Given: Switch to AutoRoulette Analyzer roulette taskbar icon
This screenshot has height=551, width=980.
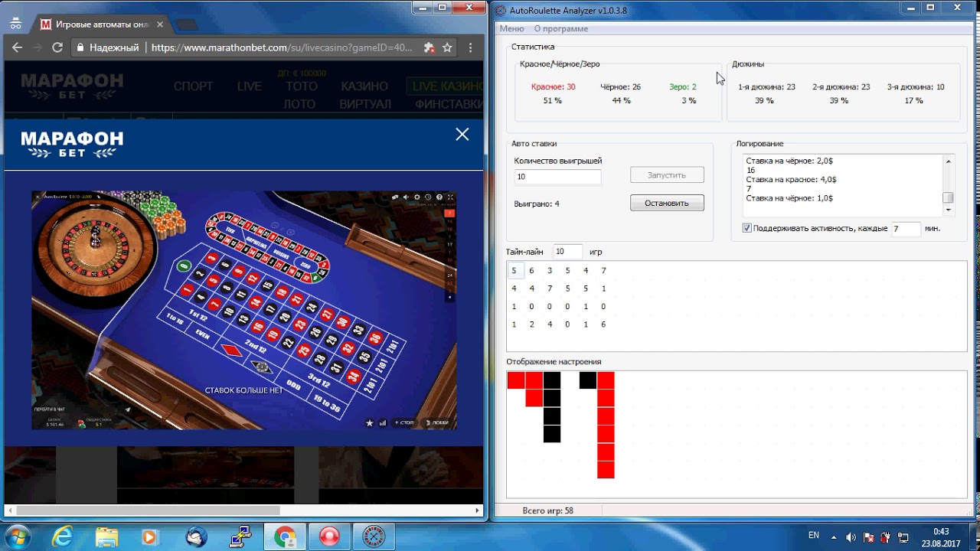Looking at the screenshot, I should 374,536.
